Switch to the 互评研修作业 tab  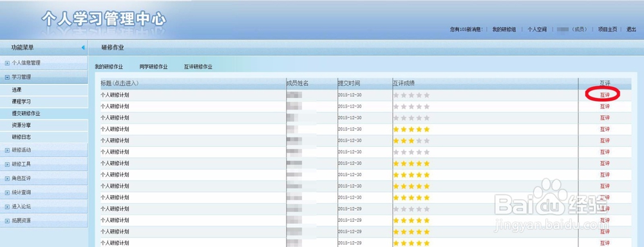[198, 66]
